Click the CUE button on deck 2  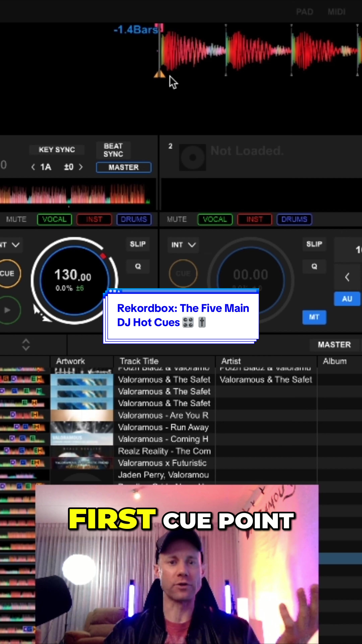[183, 273]
